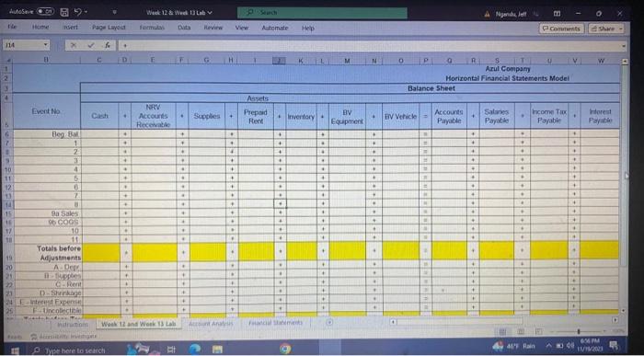This screenshot has height=356, width=644.
Task: Click horizontal scrollbar left arrow
Action: (393, 322)
